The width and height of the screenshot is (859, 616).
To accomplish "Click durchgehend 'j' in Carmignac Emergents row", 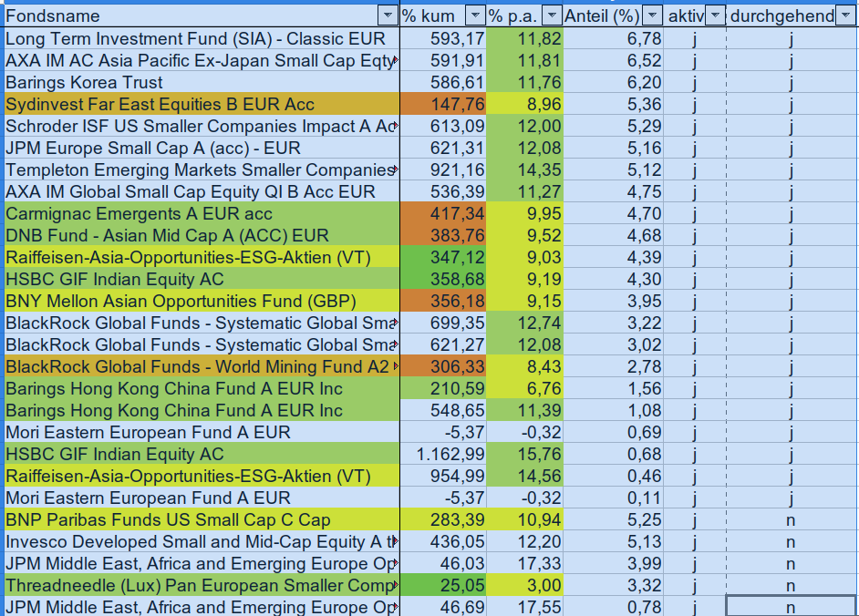I will (x=791, y=213).
